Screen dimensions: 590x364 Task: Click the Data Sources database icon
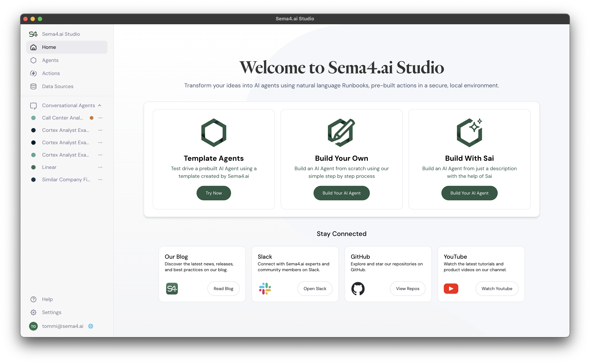[33, 86]
